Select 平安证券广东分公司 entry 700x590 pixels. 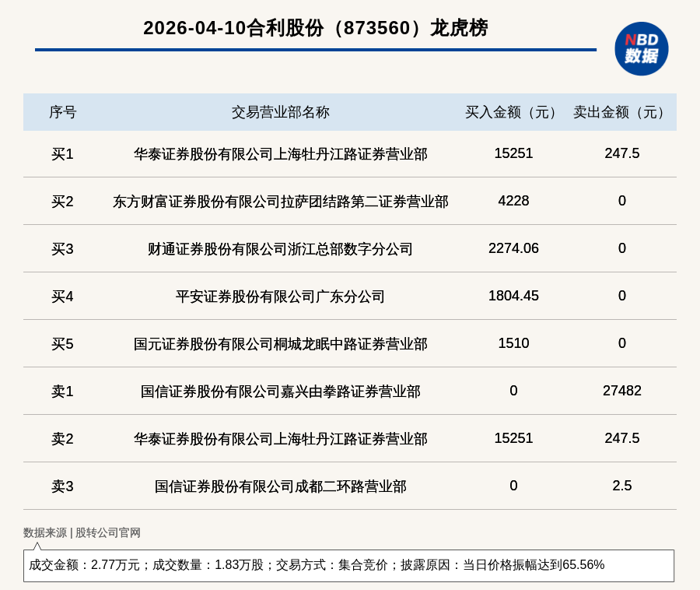point(280,297)
